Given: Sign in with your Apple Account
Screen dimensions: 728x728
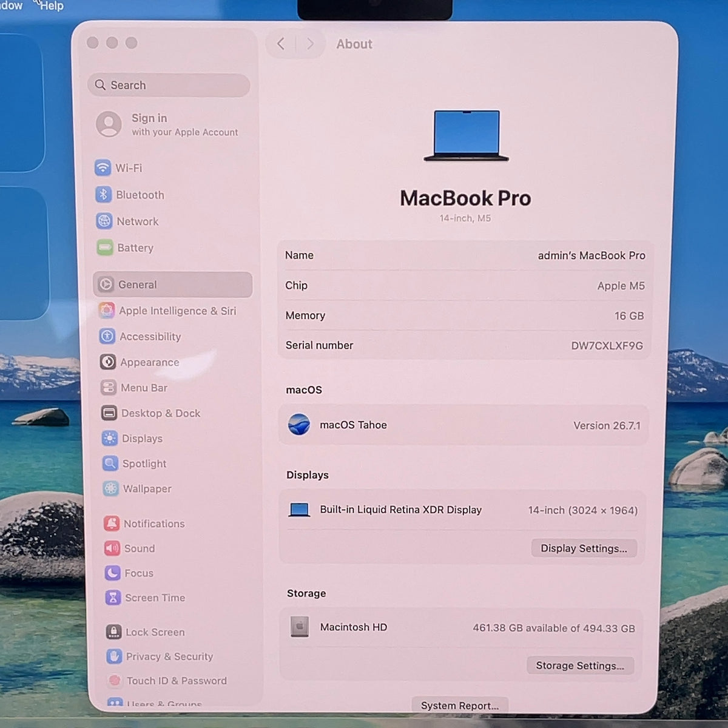Looking at the screenshot, I should coord(184,124).
